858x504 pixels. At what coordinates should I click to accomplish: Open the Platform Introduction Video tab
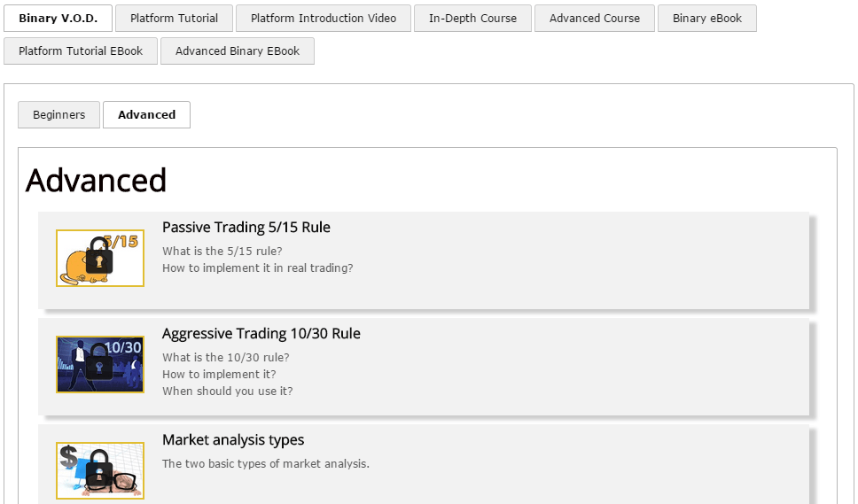324,19
